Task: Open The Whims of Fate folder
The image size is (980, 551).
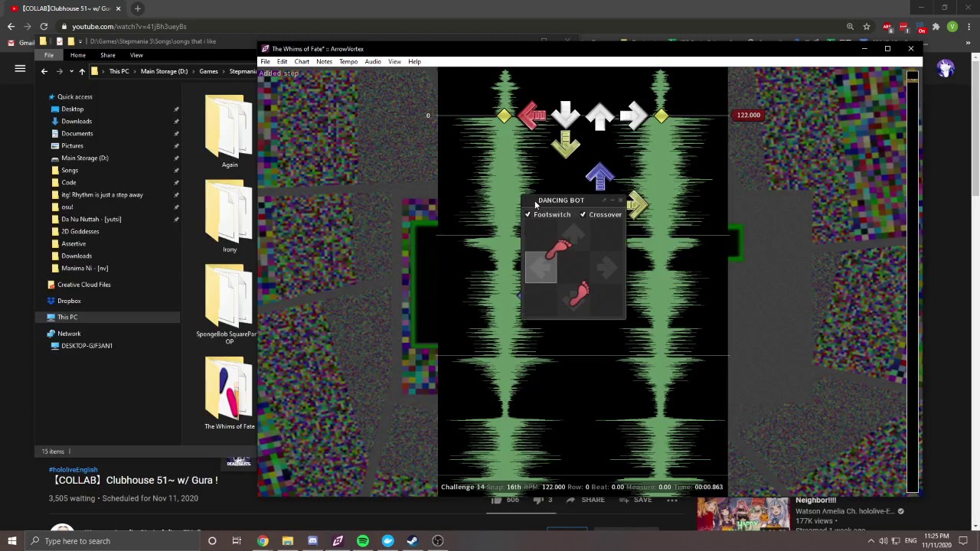Action: click(x=230, y=393)
